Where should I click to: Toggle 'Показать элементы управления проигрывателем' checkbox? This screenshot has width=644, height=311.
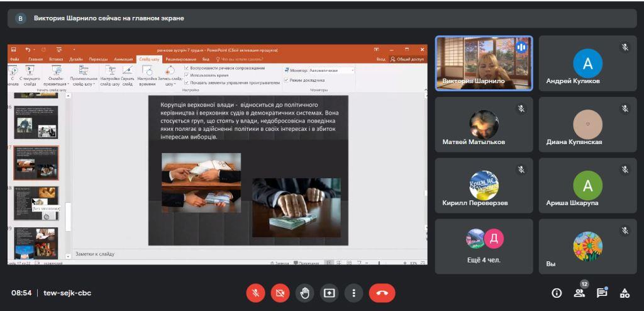[x=187, y=82]
